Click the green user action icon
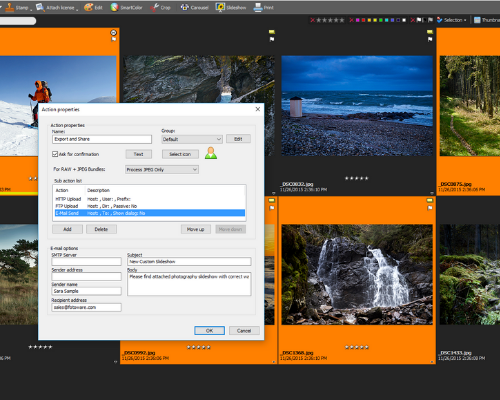500x400 pixels. tap(211, 153)
